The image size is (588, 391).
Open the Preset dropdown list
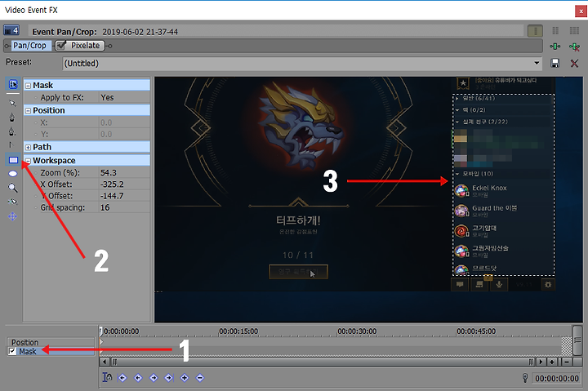click(x=537, y=63)
